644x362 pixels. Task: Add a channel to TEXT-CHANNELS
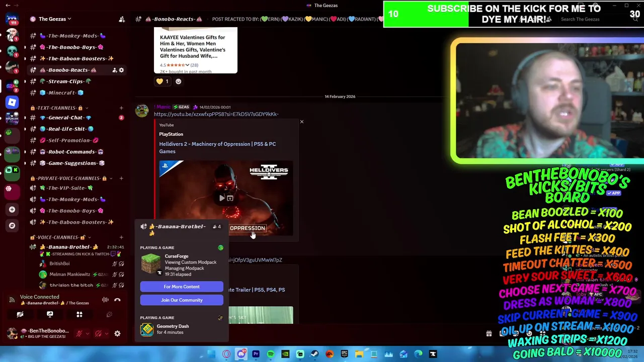point(121,108)
